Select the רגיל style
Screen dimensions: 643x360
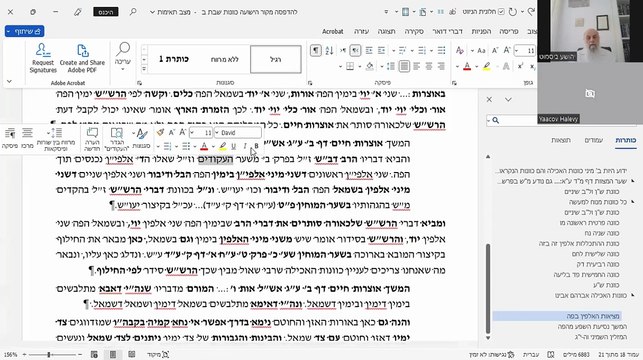pos(276,59)
